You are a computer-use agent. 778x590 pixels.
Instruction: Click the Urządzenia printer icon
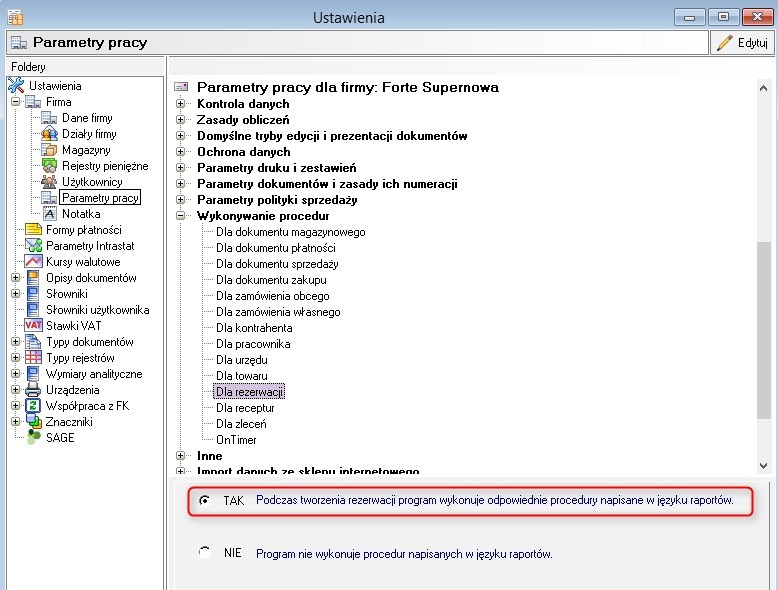click(x=33, y=390)
